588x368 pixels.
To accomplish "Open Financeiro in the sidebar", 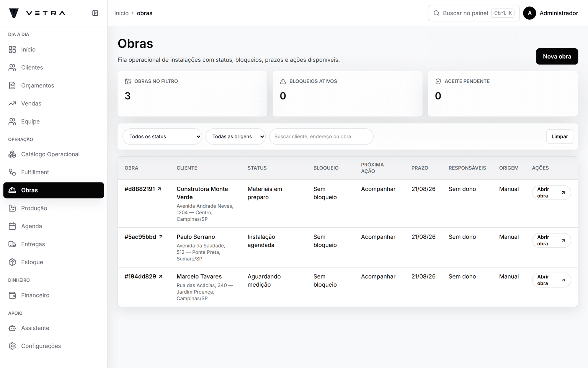I will pyautogui.click(x=54, y=295).
